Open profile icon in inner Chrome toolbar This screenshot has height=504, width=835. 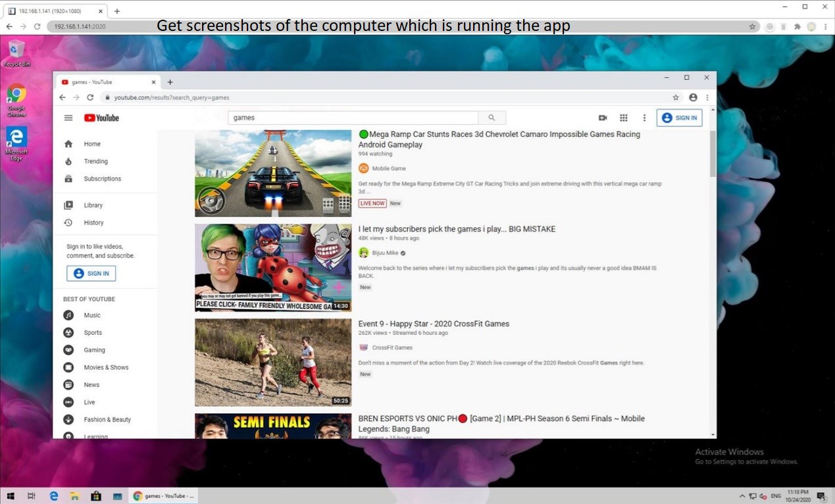pos(693,97)
